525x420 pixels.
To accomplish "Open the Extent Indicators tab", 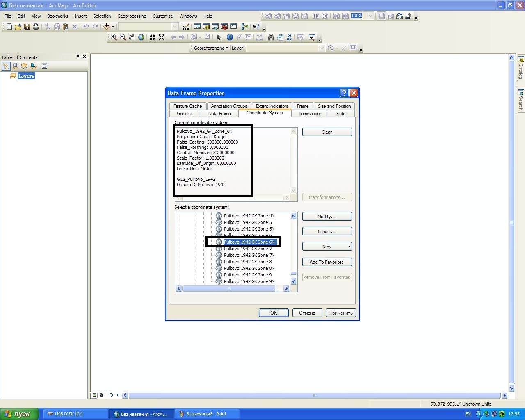I will pyautogui.click(x=272, y=106).
